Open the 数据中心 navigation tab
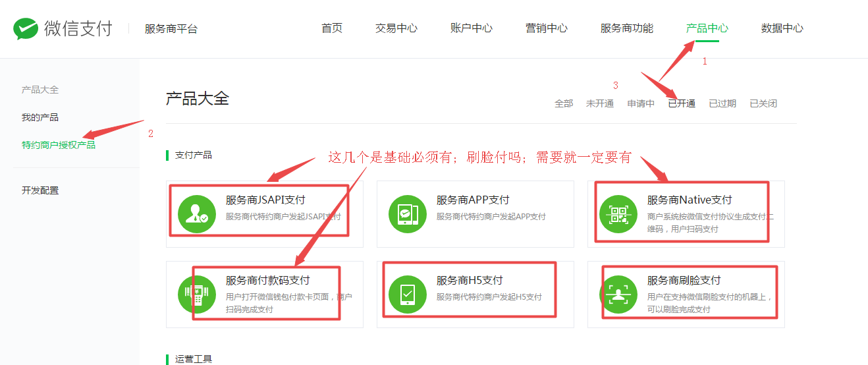The width and height of the screenshot is (868, 365). (x=782, y=28)
